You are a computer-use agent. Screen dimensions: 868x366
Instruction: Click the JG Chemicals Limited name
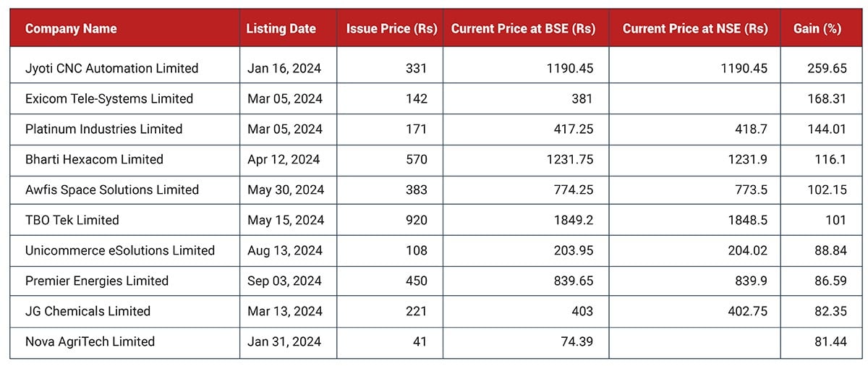[88, 311]
